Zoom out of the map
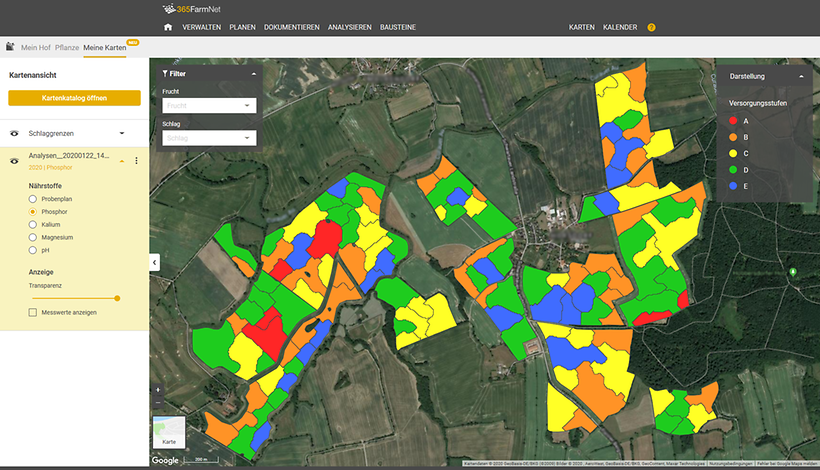This screenshot has width=820, height=470. [x=158, y=402]
